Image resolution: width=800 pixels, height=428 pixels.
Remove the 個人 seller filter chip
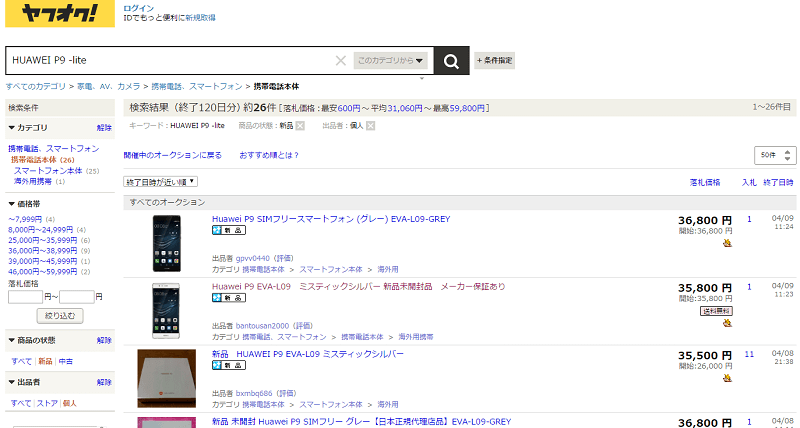370,125
